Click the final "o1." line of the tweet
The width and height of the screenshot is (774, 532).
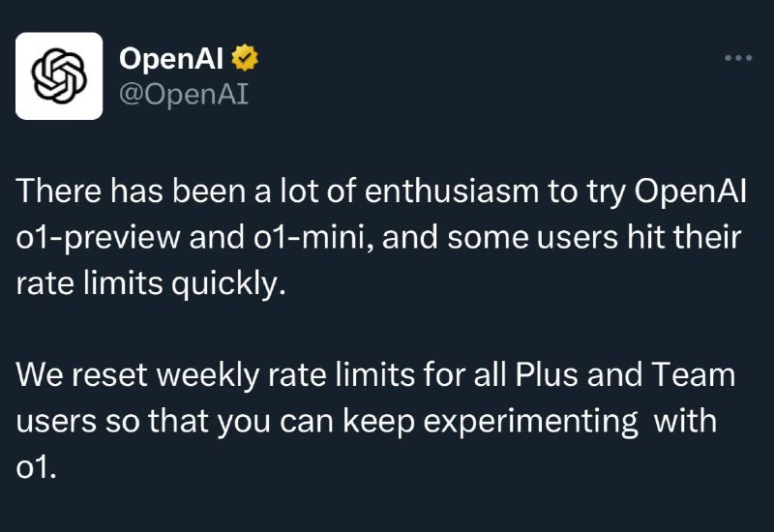37,467
